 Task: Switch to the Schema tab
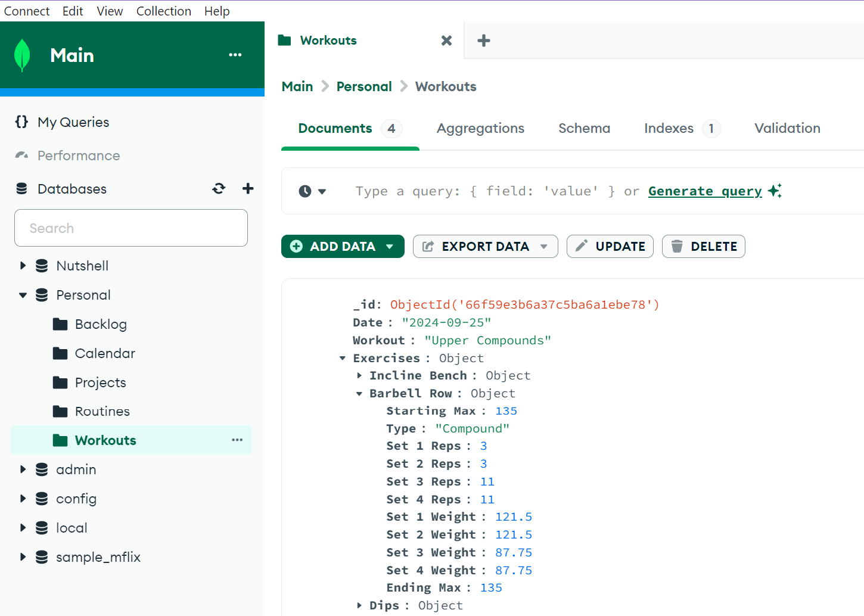tap(584, 128)
